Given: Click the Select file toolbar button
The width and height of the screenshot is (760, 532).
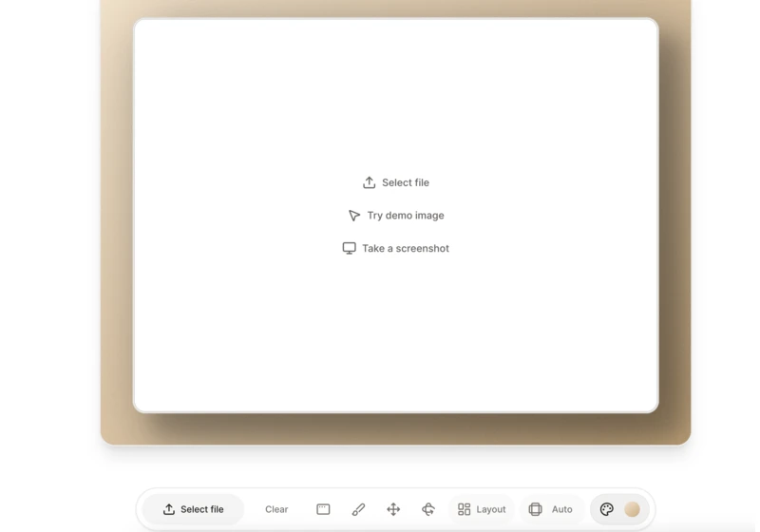Looking at the screenshot, I should (193, 509).
